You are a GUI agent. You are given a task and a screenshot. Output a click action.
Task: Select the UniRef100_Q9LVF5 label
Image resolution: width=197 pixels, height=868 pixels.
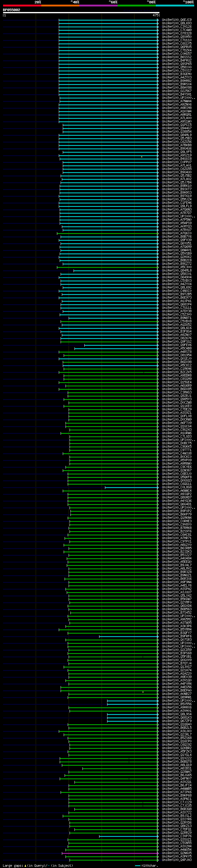pos(177,152)
